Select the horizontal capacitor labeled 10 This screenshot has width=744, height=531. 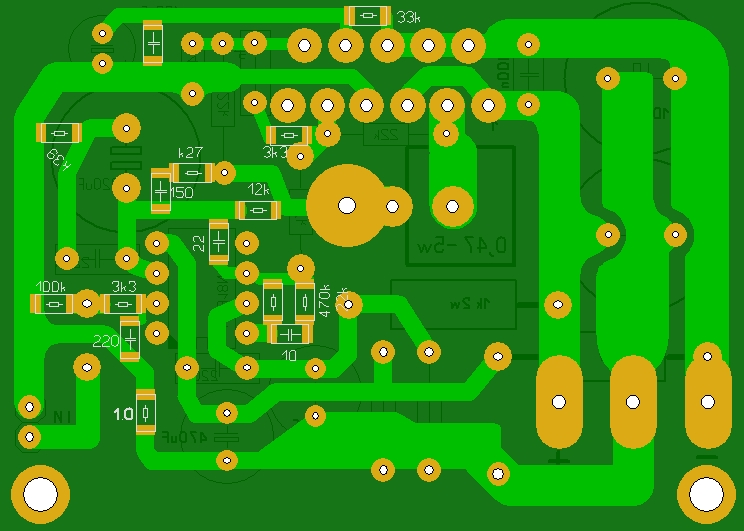[x=289, y=335]
